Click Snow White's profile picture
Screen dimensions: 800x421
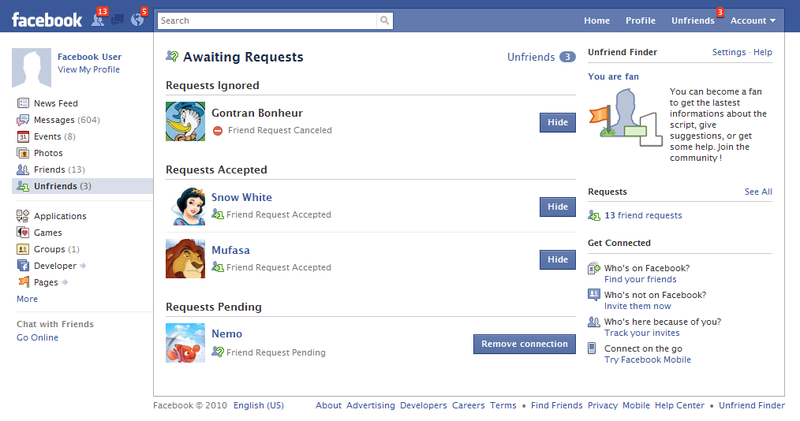(185, 206)
